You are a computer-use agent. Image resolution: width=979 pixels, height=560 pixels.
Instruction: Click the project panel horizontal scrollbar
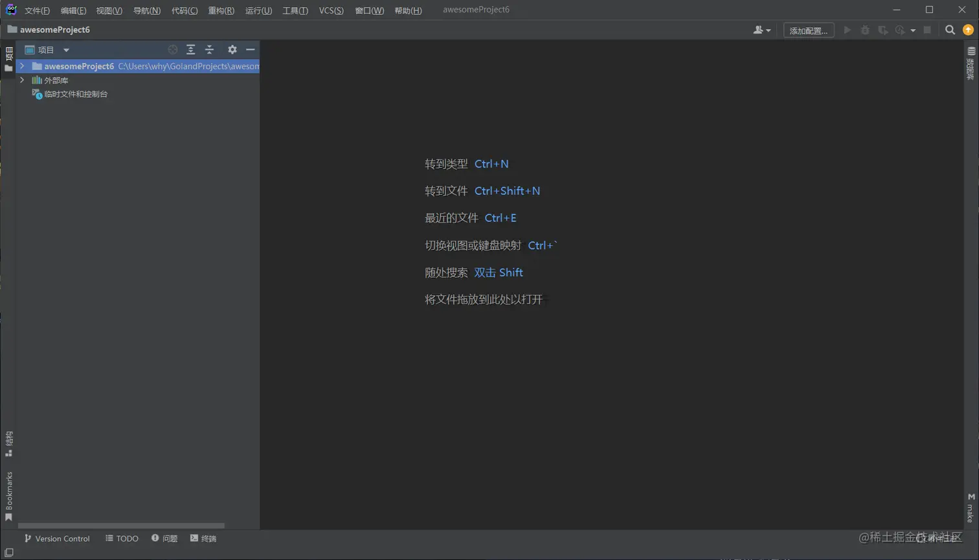click(x=121, y=526)
